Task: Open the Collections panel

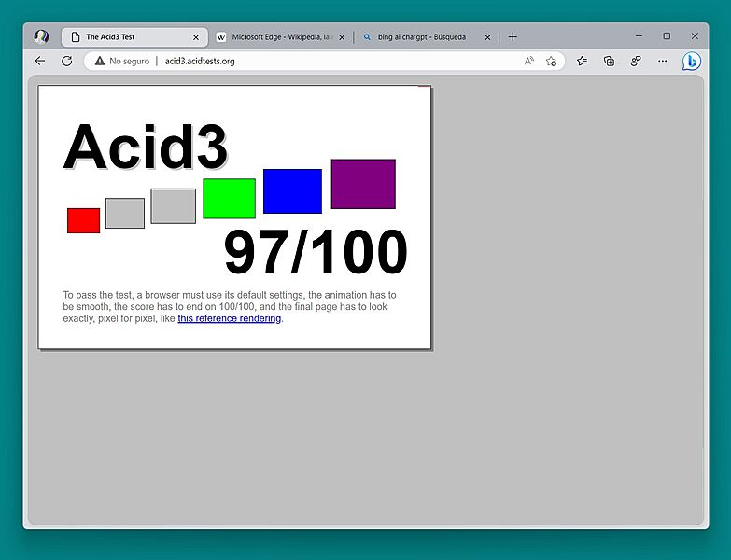Action: 609,61
